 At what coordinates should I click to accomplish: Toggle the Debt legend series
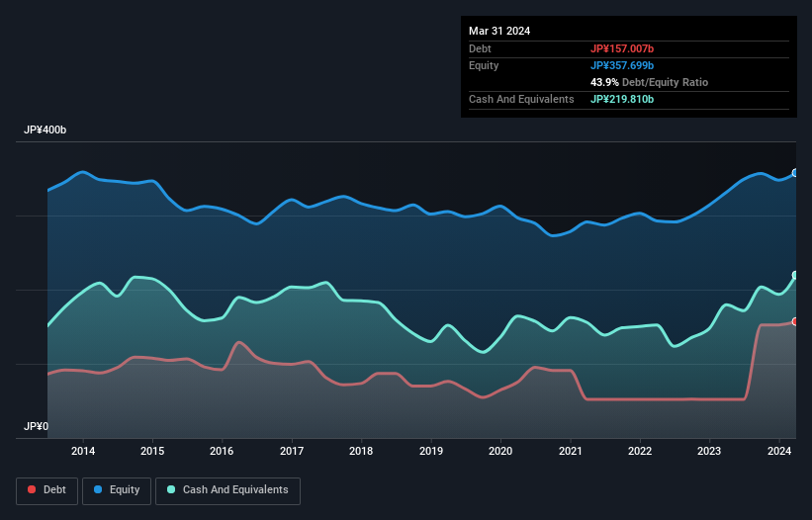click(45, 490)
